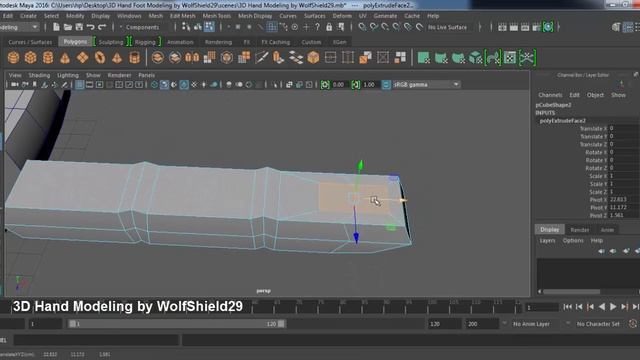Viewport: 640px width, 360px height.
Task: Create a polygon pipe from the shelf
Action: click(134, 58)
